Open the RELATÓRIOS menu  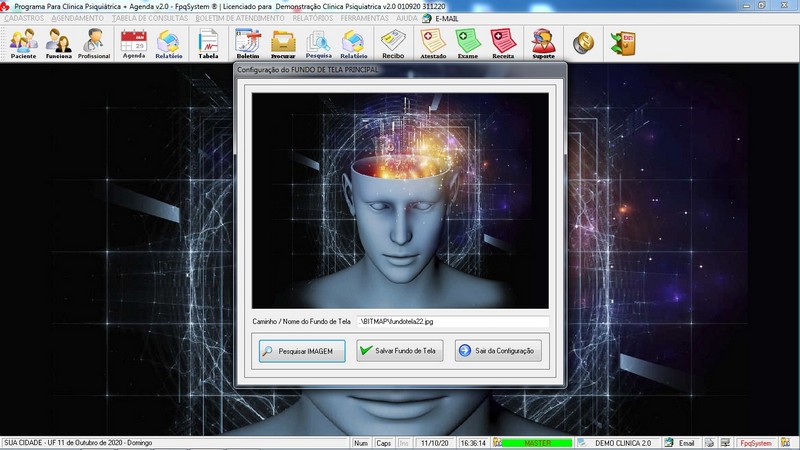tap(313, 18)
